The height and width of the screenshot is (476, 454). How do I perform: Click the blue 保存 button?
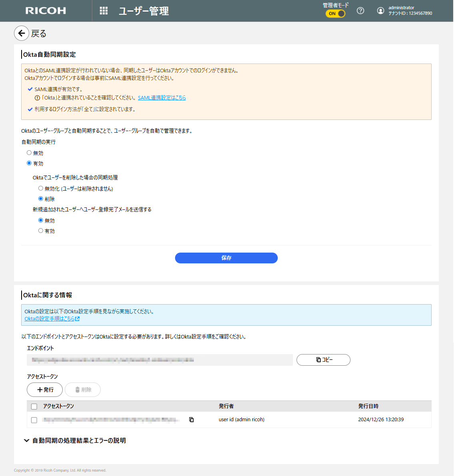pos(226,258)
